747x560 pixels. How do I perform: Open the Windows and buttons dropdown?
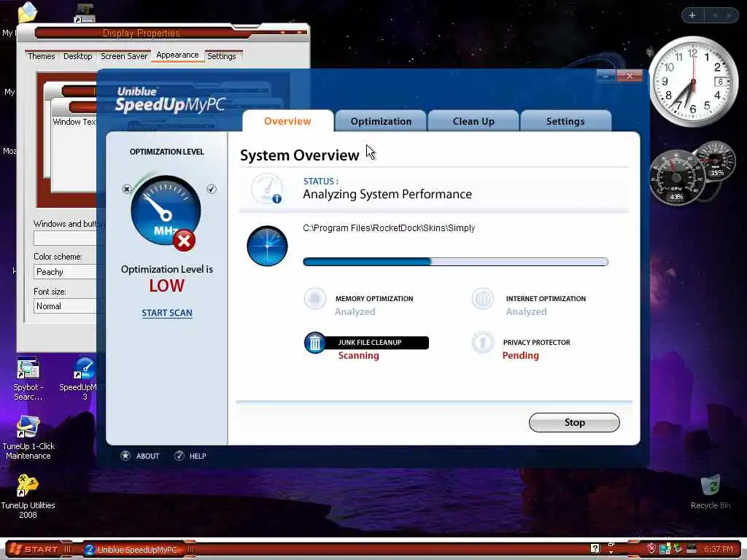click(x=66, y=238)
